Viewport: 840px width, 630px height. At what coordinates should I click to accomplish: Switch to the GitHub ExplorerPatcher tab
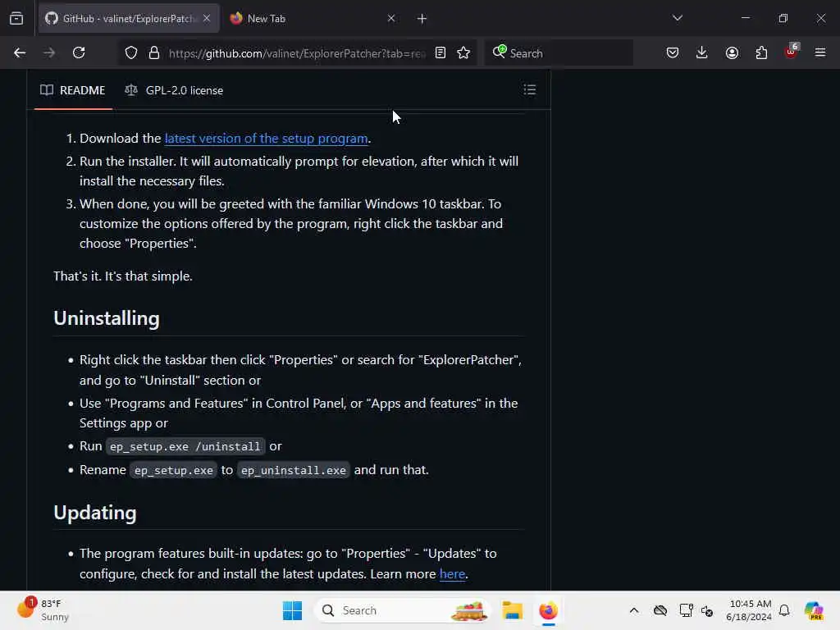point(129,18)
